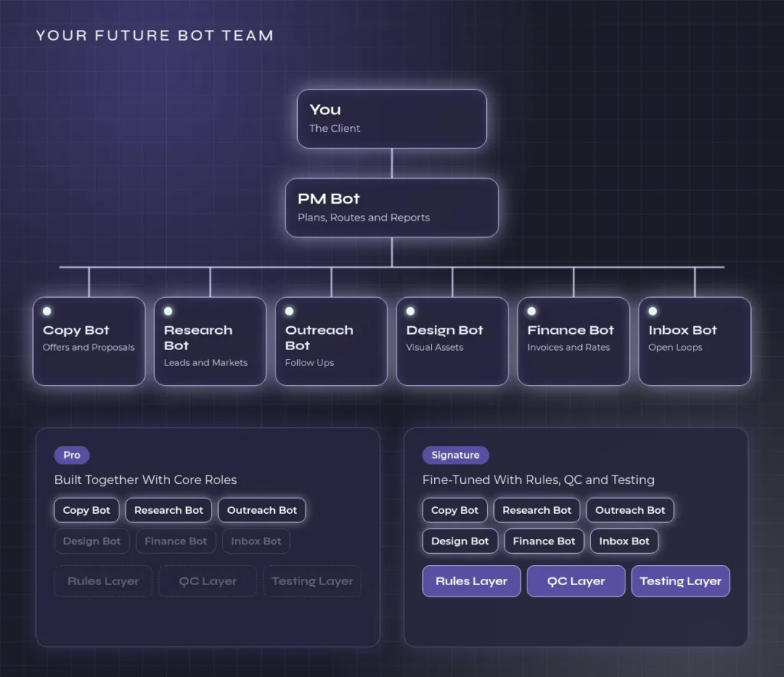Click 'Leads and Markets' subtitle
This screenshot has height=677, width=784.
(205, 362)
